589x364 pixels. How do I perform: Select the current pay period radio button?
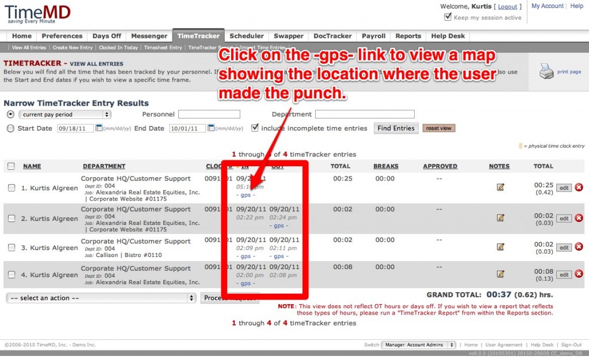pos(10,114)
